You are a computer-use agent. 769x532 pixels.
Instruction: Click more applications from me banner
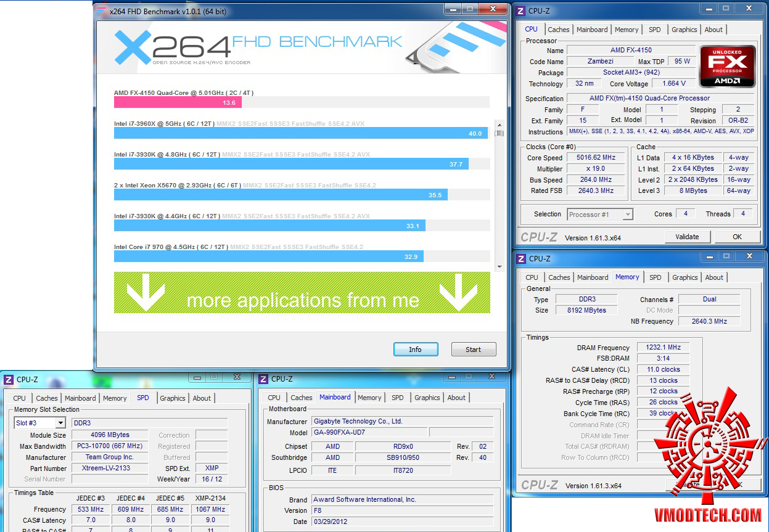(x=302, y=293)
